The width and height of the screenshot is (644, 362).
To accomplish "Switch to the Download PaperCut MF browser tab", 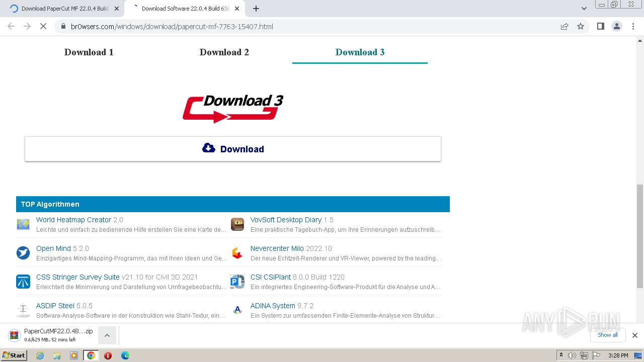I will click(64, 9).
